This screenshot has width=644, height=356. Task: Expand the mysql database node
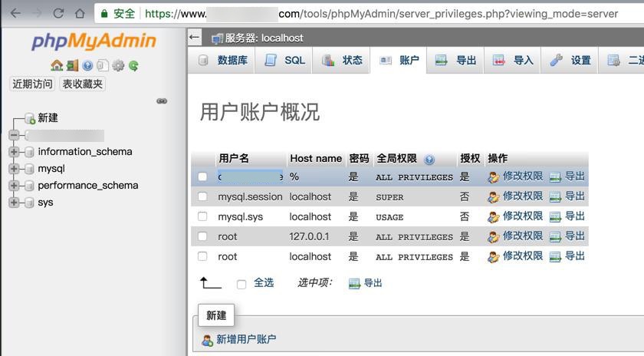(x=14, y=169)
